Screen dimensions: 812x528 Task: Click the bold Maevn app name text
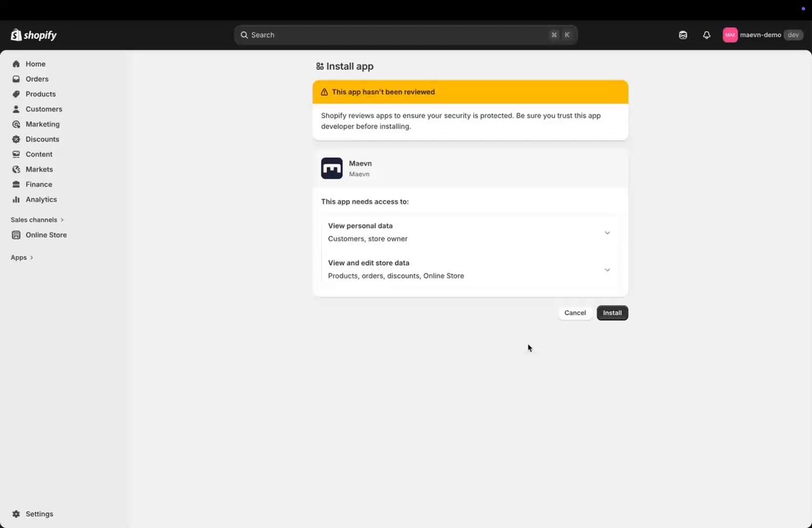pyautogui.click(x=361, y=164)
